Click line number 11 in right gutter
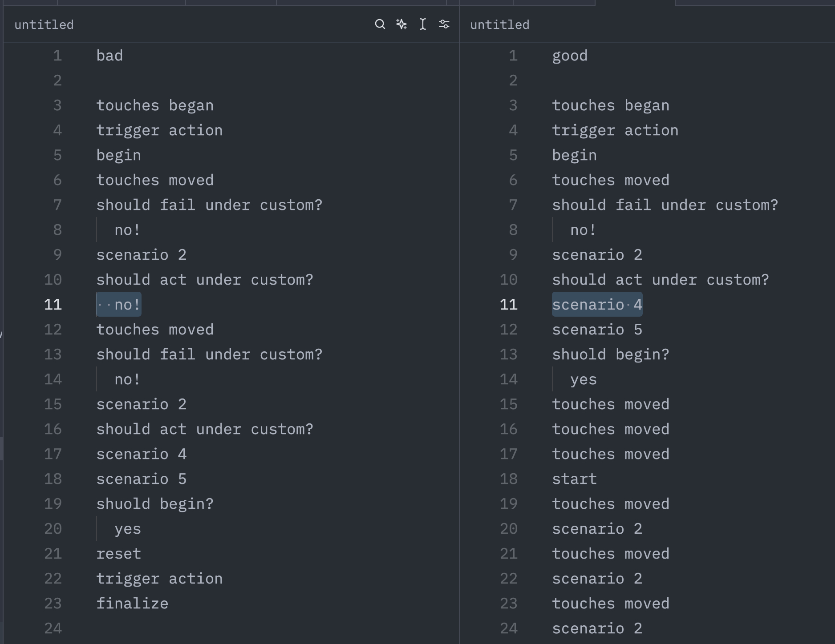This screenshot has height=644, width=835. (x=509, y=305)
